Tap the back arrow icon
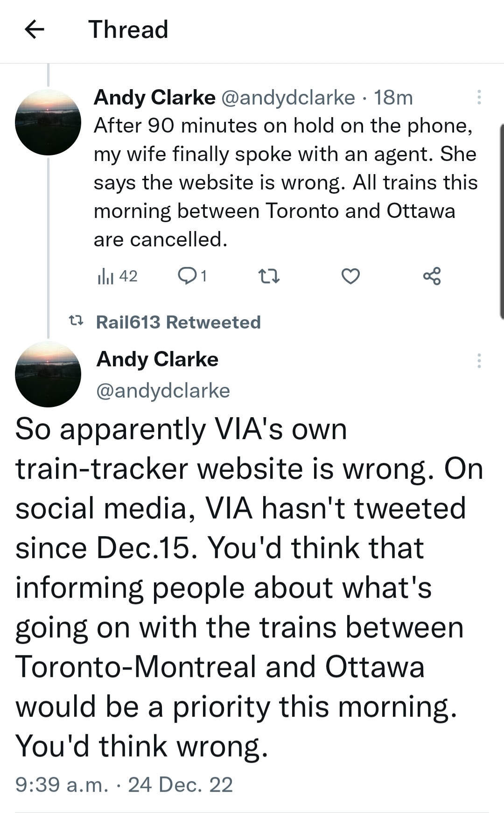 pos(34,30)
